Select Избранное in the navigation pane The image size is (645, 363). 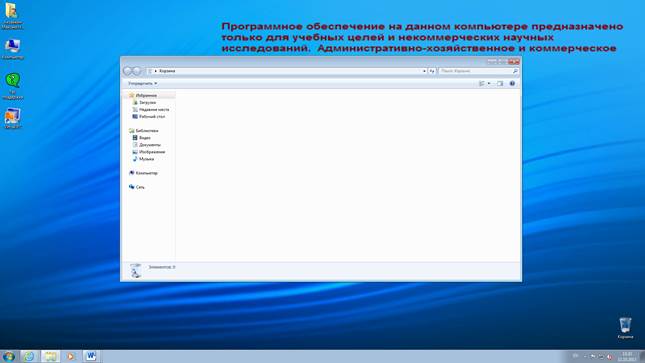coord(146,95)
